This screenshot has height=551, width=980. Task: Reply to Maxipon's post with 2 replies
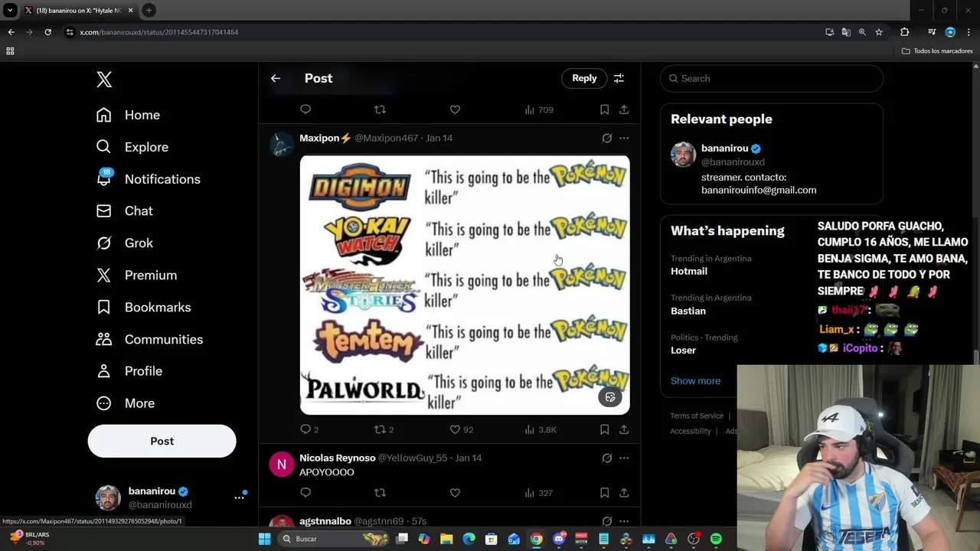pos(309,429)
